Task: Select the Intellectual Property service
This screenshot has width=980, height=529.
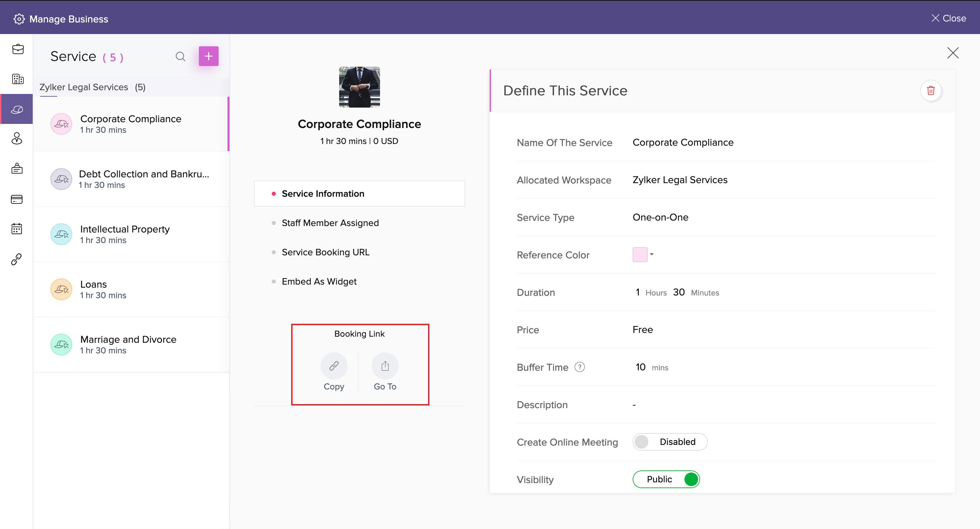Action: coord(125,234)
